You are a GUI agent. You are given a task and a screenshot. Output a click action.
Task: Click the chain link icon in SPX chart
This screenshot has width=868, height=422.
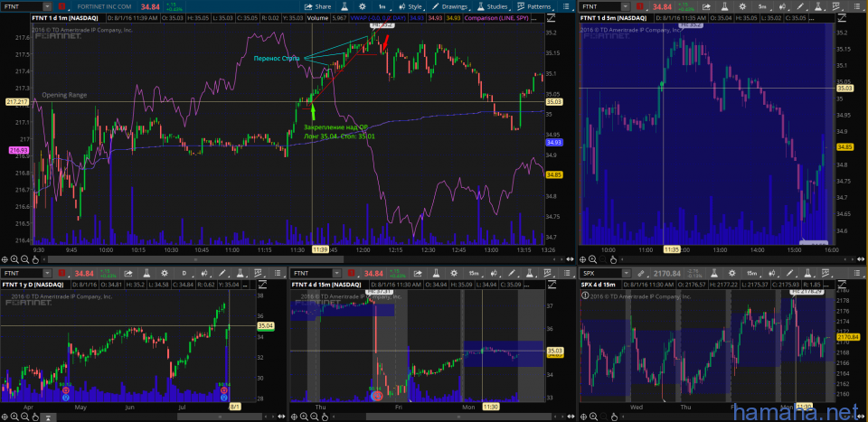[x=641, y=273]
